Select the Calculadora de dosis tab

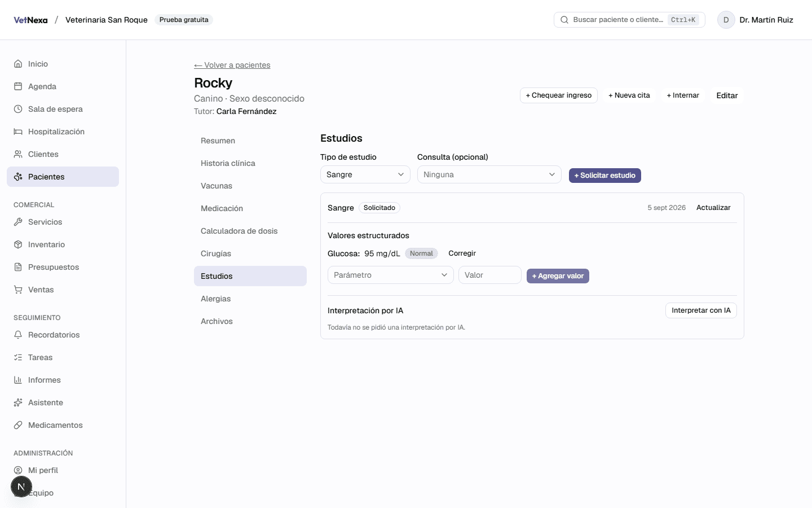250,231
